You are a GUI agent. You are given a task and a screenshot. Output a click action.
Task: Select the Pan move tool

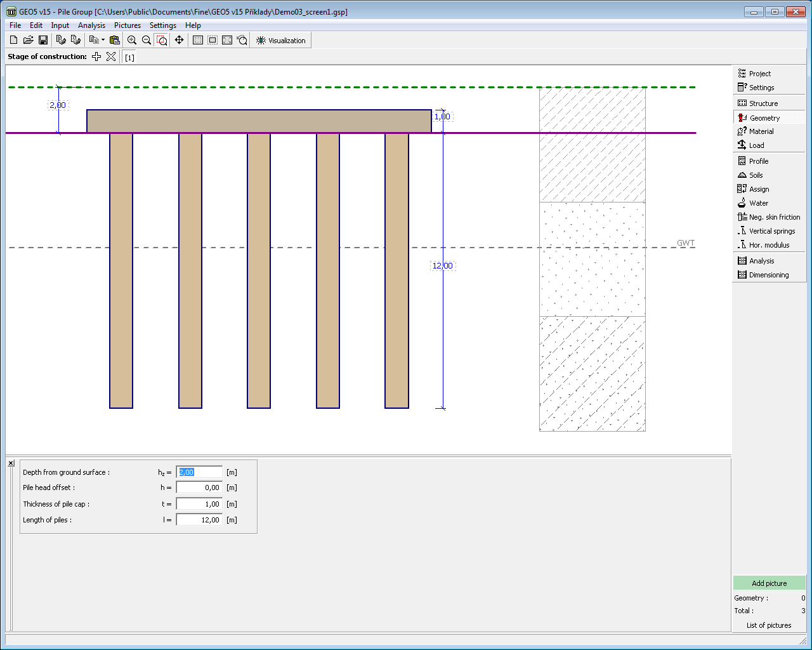180,40
